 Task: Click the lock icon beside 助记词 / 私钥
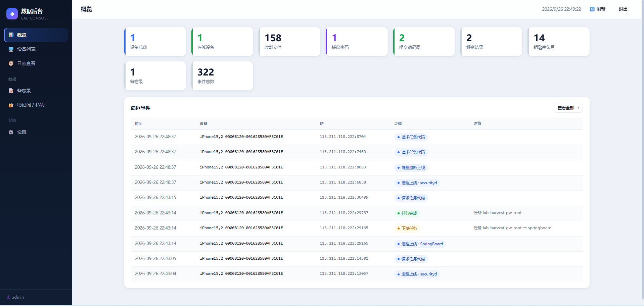[x=11, y=105]
